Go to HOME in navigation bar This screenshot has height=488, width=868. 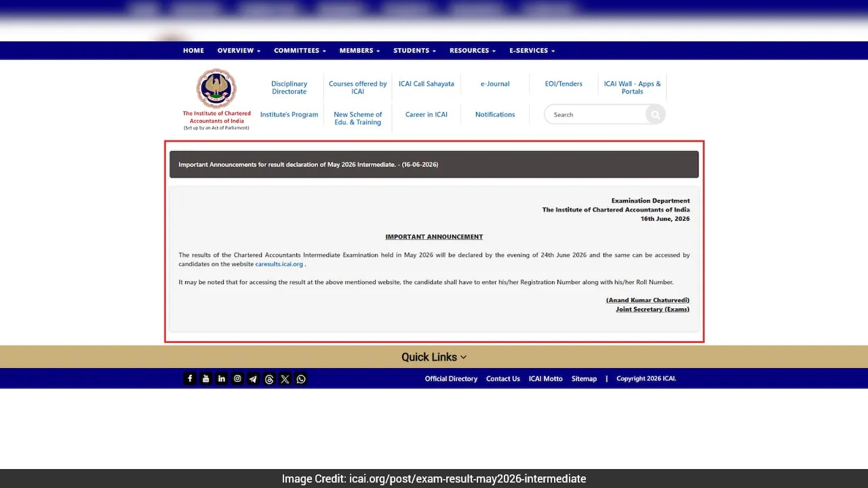[193, 51]
